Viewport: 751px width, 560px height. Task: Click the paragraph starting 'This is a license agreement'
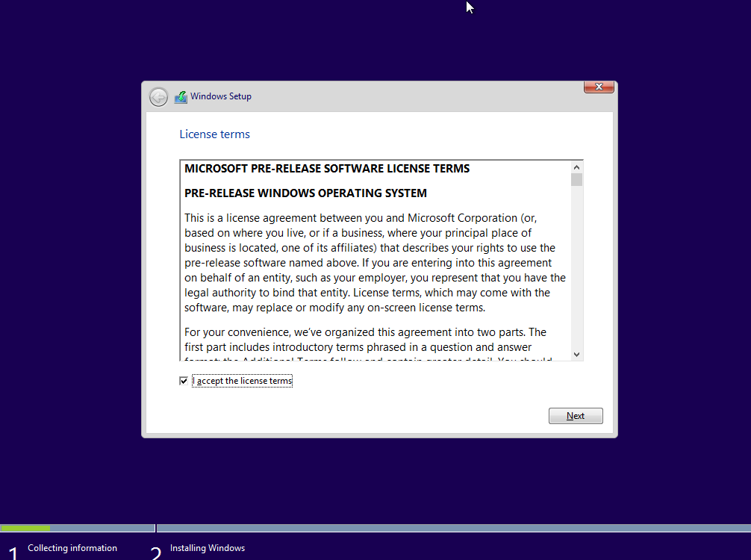coord(375,263)
